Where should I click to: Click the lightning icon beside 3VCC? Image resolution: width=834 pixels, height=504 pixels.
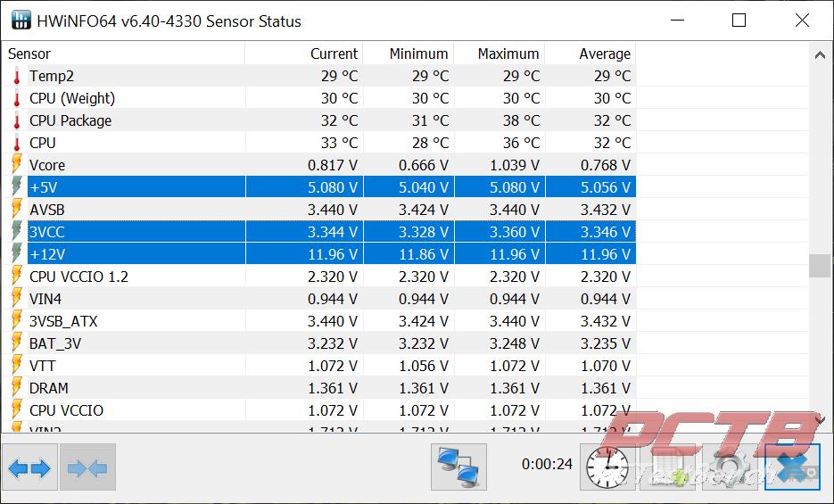[17, 232]
